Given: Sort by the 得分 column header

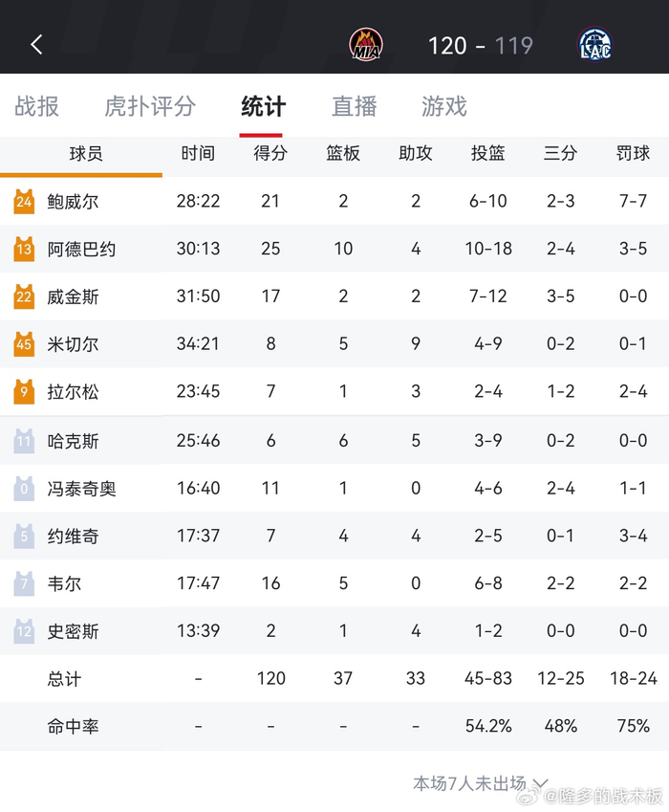Looking at the screenshot, I should 270,153.
